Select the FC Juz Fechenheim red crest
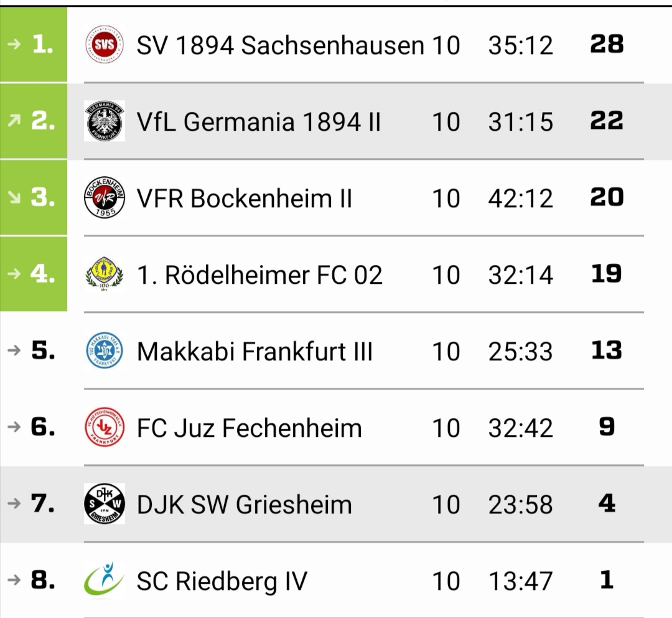 pyautogui.click(x=105, y=428)
